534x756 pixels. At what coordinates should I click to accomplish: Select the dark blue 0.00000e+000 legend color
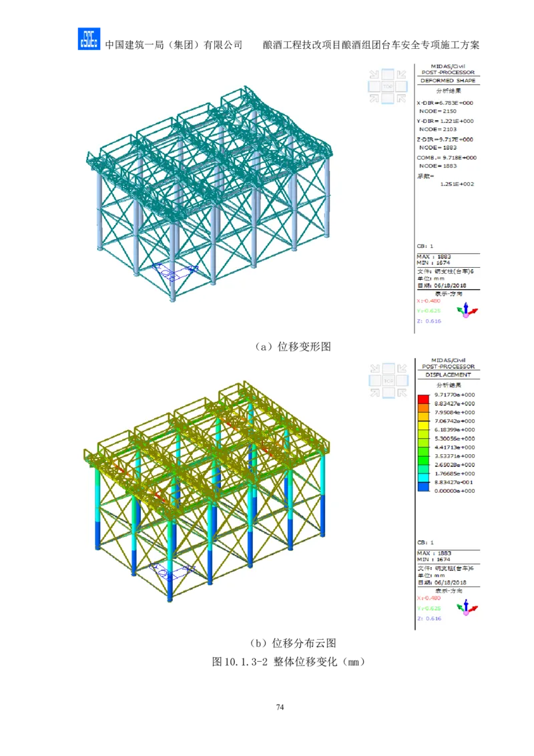(423, 486)
